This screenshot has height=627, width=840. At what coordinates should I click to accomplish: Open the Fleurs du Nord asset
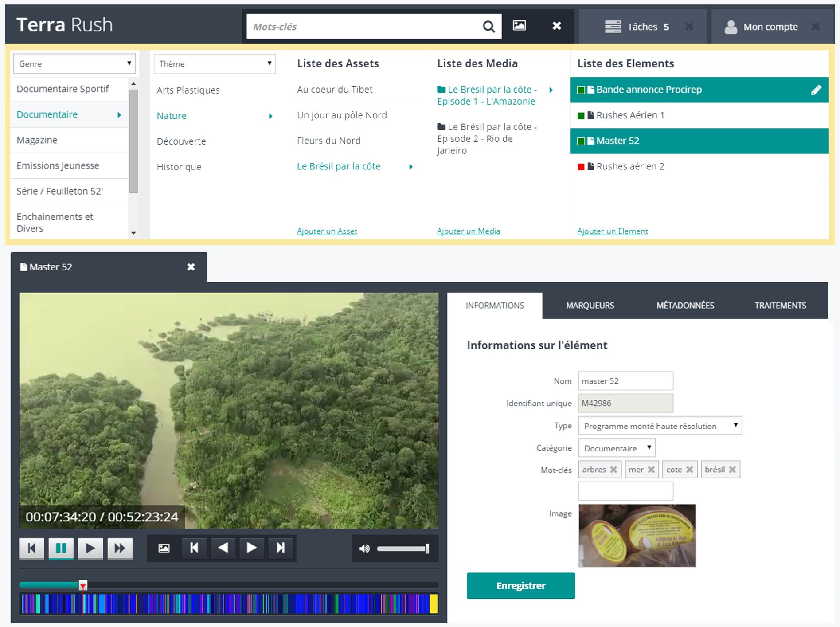(328, 141)
